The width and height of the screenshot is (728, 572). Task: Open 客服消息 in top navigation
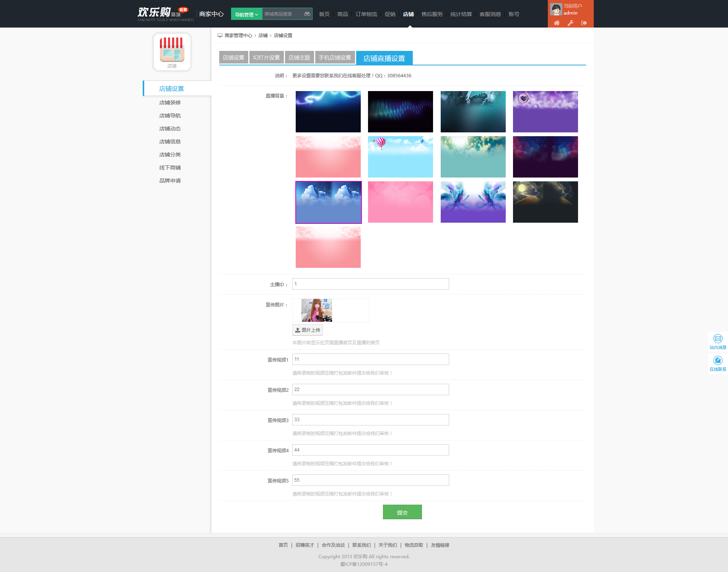490,14
